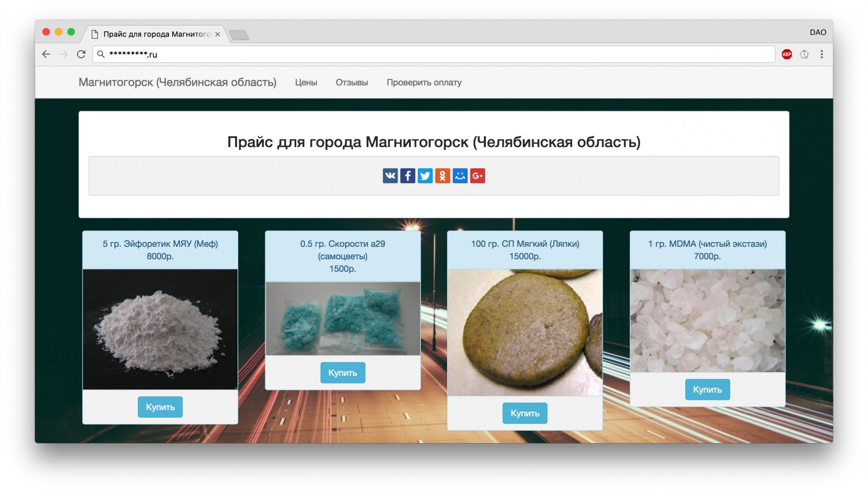Click the Twitter share icon
This screenshot has height=493, width=868.
tap(425, 176)
